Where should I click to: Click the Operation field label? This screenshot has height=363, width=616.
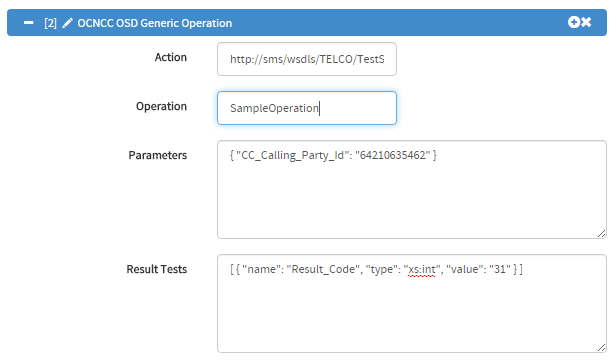pos(161,106)
